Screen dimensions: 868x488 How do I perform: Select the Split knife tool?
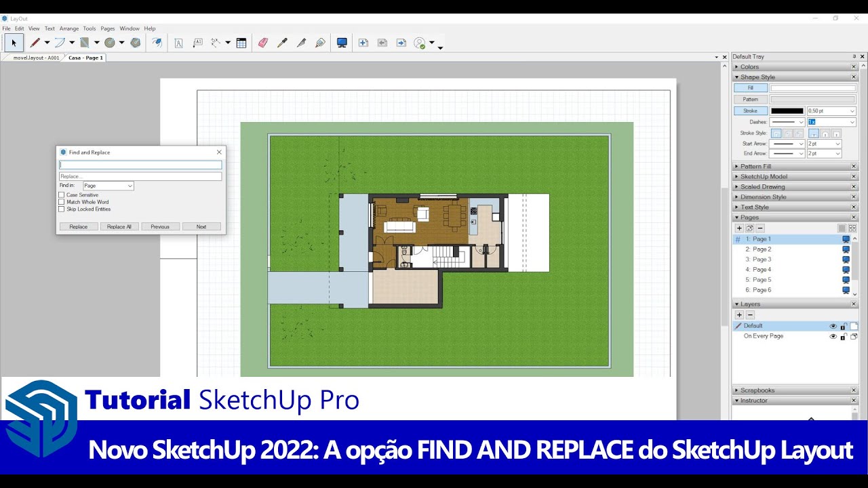301,43
